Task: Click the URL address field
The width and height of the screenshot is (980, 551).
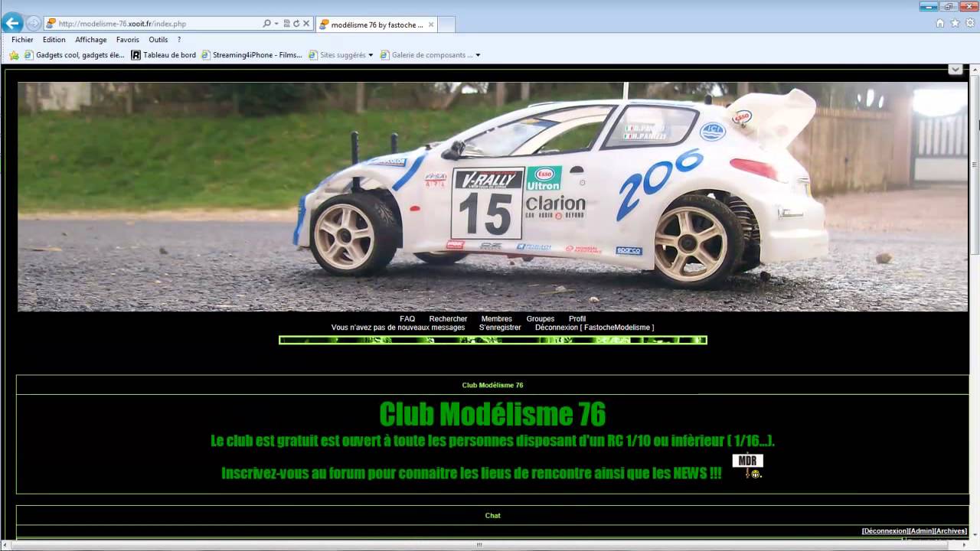Action: [x=159, y=24]
